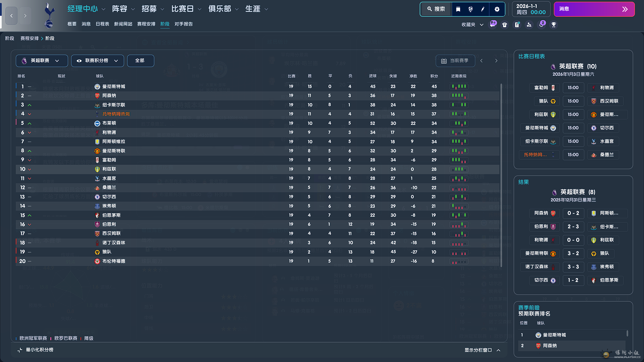Image resolution: width=644 pixels, height=362 pixels.
Task: Select the 阶段 tab
Action: pyautogui.click(x=165, y=24)
